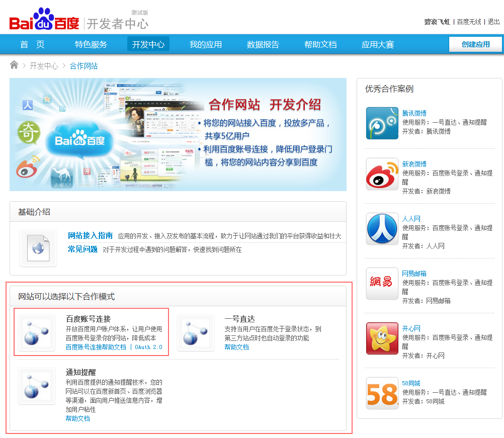
Task: Click the 百度账号连接 sphere icon
Action: (x=37, y=332)
